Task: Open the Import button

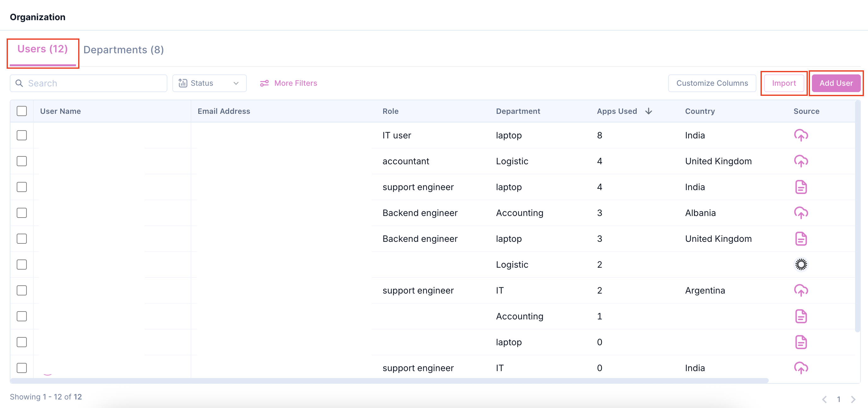Action: coord(784,83)
